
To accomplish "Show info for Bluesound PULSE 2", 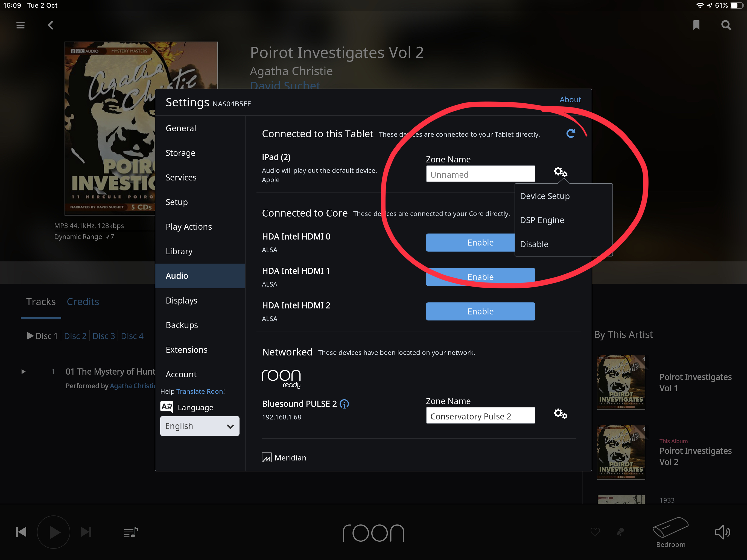I will [344, 404].
